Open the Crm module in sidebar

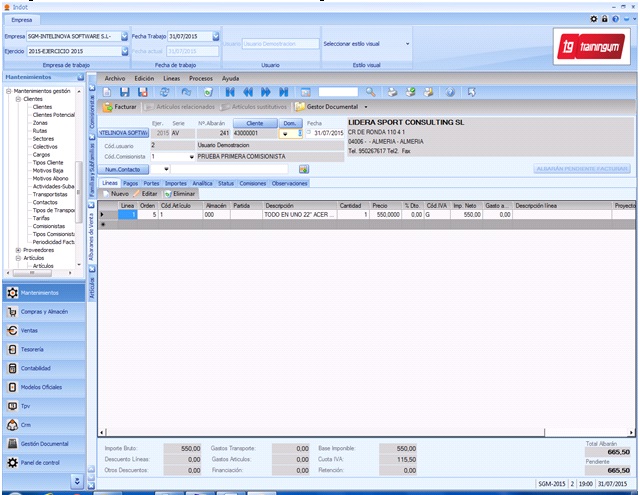point(26,424)
